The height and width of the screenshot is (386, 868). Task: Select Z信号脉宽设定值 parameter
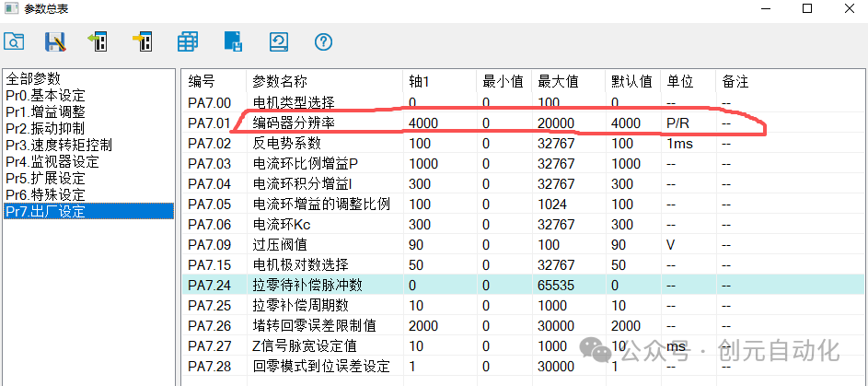pos(305,345)
